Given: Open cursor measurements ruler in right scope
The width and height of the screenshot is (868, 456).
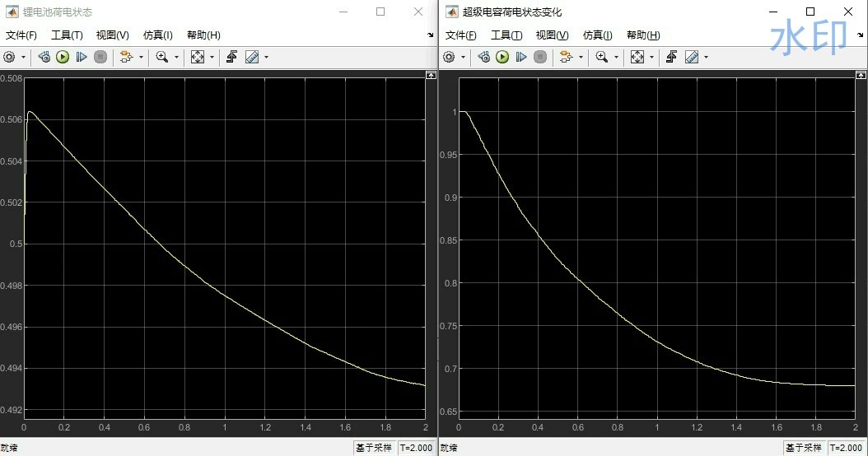Looking at the screenshot, I should click(692, 57).
